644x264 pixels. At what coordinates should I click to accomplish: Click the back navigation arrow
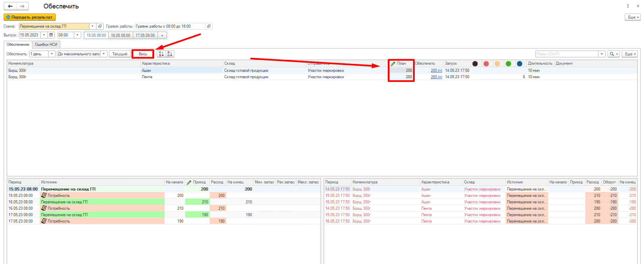point(10,6)
